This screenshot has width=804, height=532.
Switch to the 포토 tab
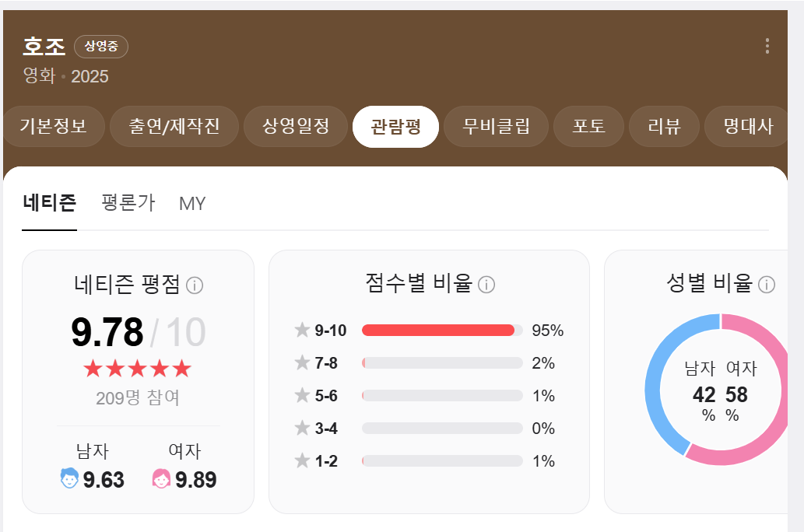(589, 125)
